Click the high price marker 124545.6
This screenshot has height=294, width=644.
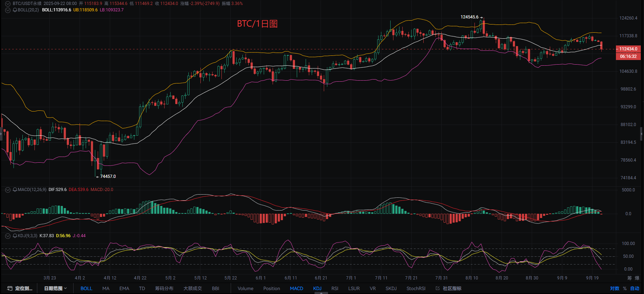(x=469, y=17)
